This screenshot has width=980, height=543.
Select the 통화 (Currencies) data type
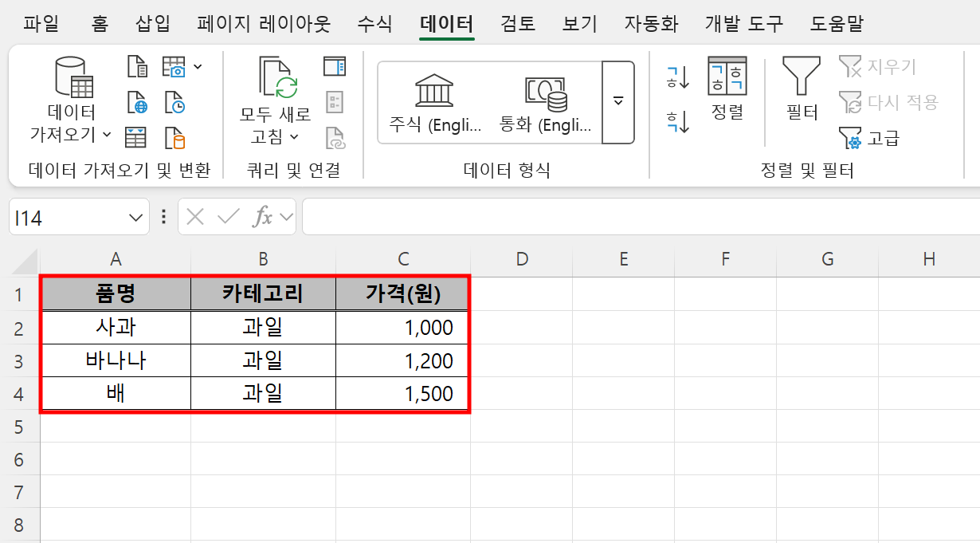pyautogui.click(x=546, y=103)
